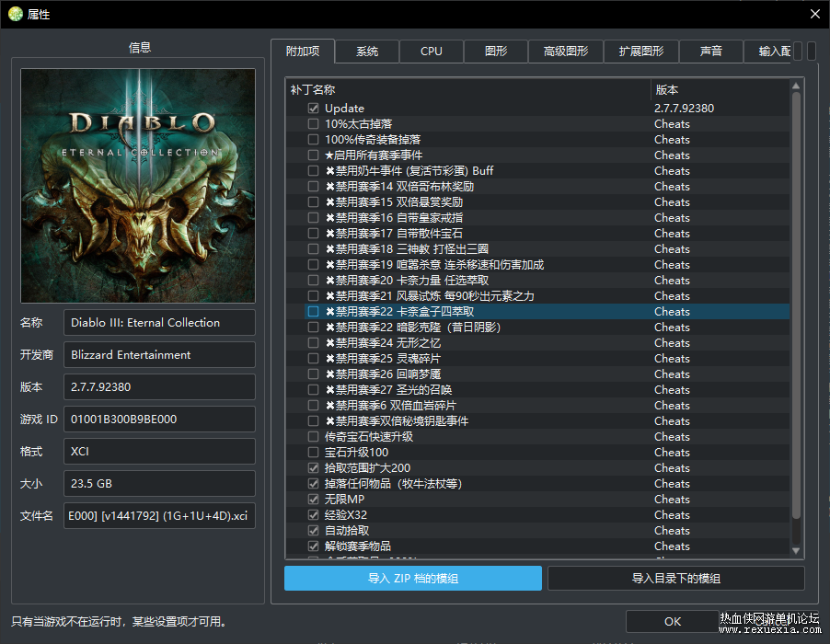This screenshot has height=644, width=830.
Task: Uncheck 拾取范围扩大200 cheat
Action: click(x=314, y=467)
